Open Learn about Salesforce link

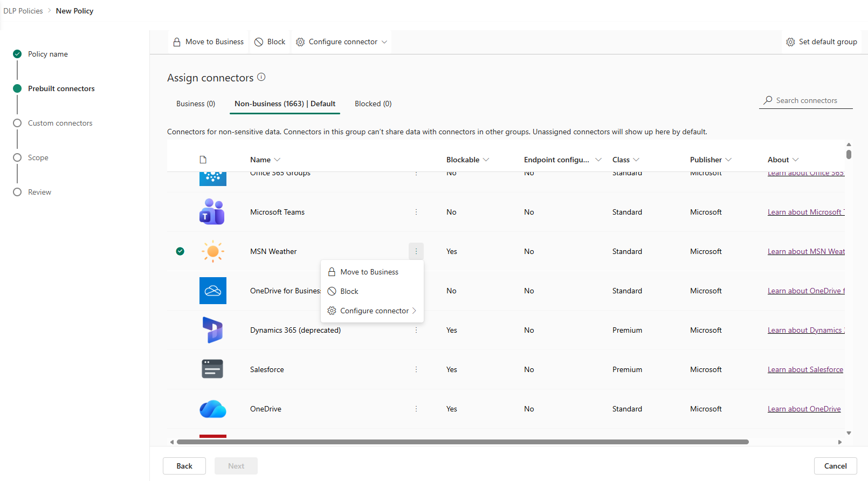point(805,369)
